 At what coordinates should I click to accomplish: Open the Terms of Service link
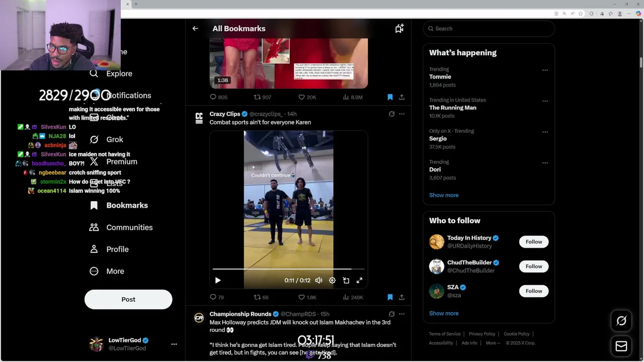pos(445,334)
